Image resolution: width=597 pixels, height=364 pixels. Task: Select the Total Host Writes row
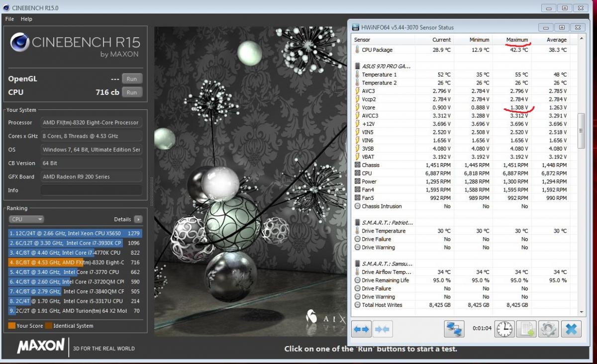click(x=461, y=305)
